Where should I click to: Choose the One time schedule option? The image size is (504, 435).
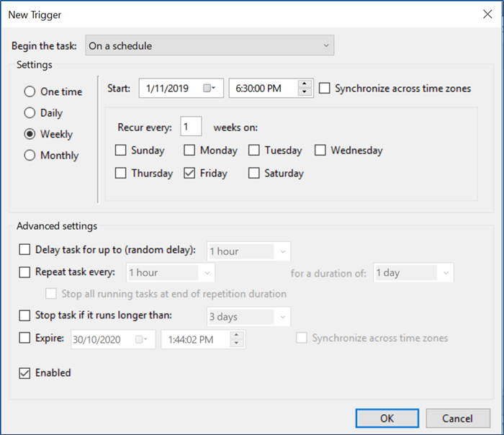pos(30,92)
